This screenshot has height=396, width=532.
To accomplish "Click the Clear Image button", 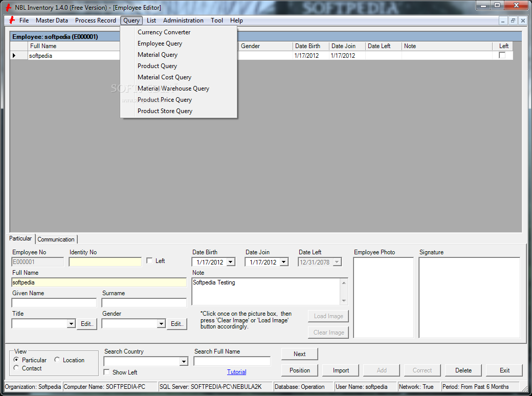I will point(328,333).
